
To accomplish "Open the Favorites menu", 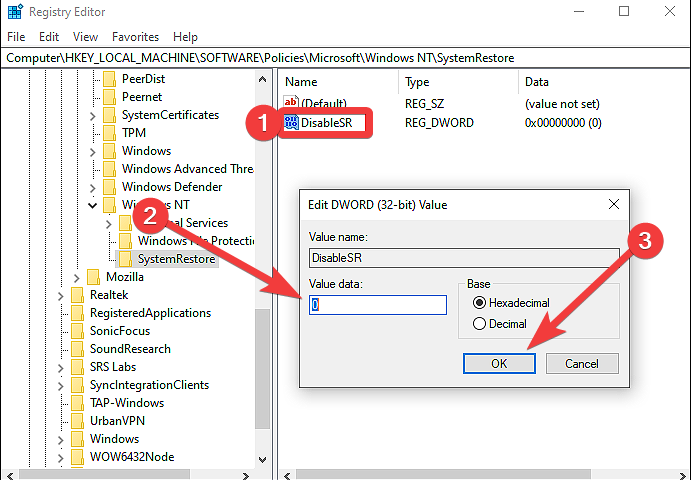I will click(x=135, y=37).
